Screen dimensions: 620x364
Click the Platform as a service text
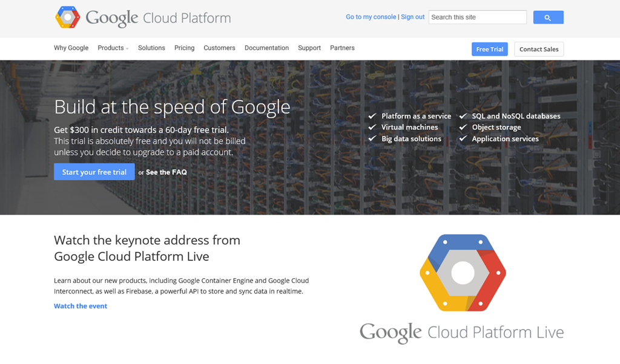pyautogui.click(x=416, y=116)
